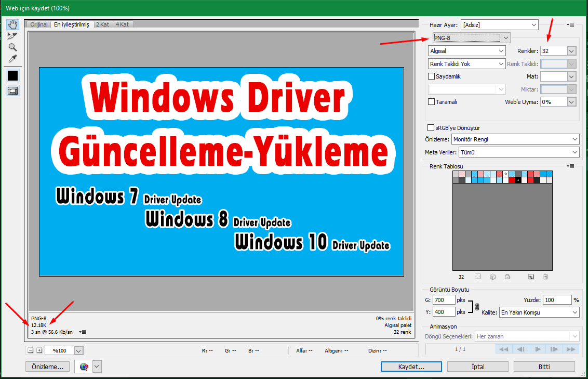Image resolution: width=588 pixels, height=379 pixels.
Task: Select the Slice Select tool
Action: pos(13,36)
